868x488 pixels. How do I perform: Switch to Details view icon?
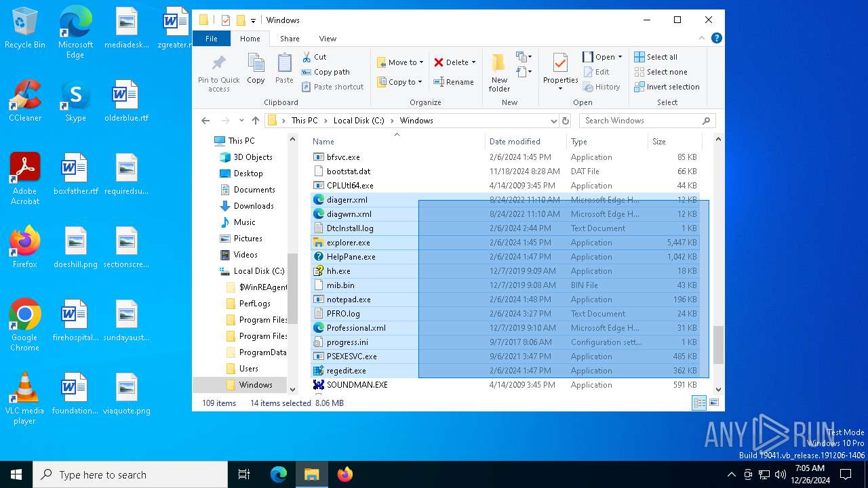(x=699, y=403)
